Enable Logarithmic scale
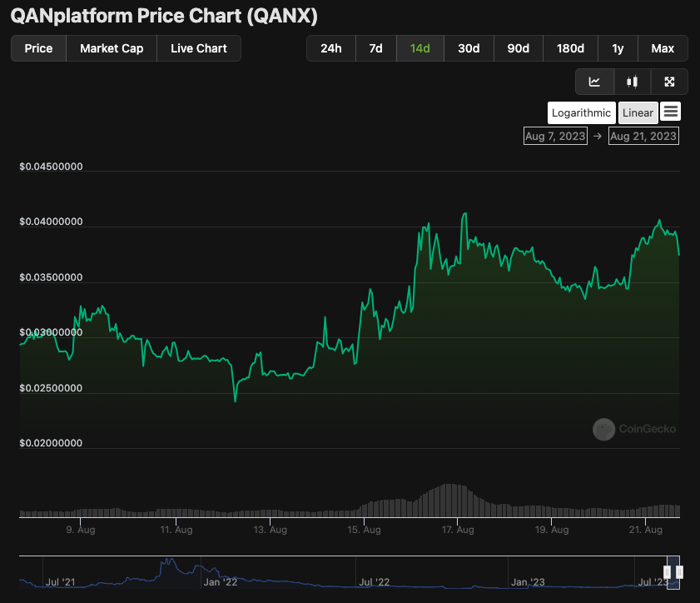Screen dimensions: 700x603 click(581, 112)
